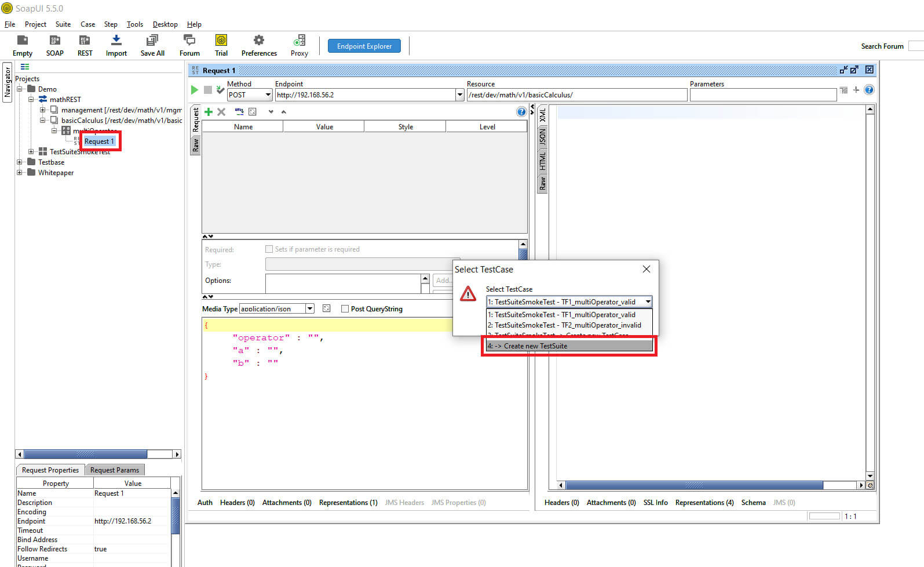Toggle navigator list view icon above Projects
This screenshot has height=567, width=924.
click(x=25, y=67)
